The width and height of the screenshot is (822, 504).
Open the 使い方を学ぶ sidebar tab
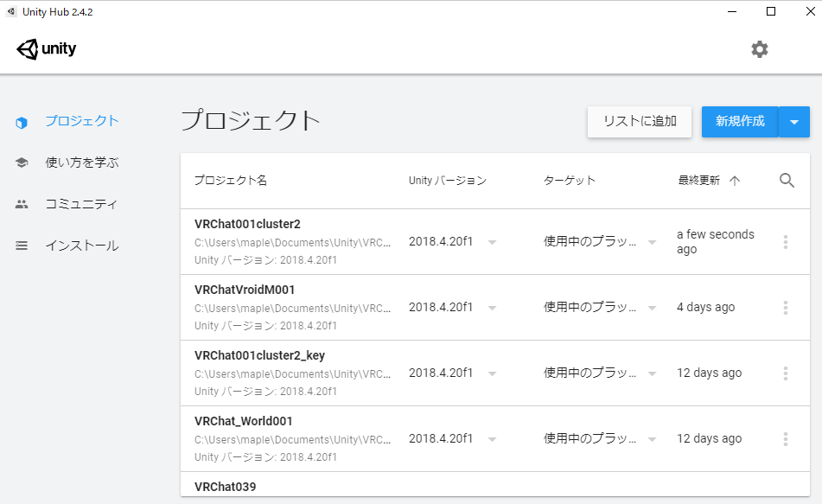[82, 163]
